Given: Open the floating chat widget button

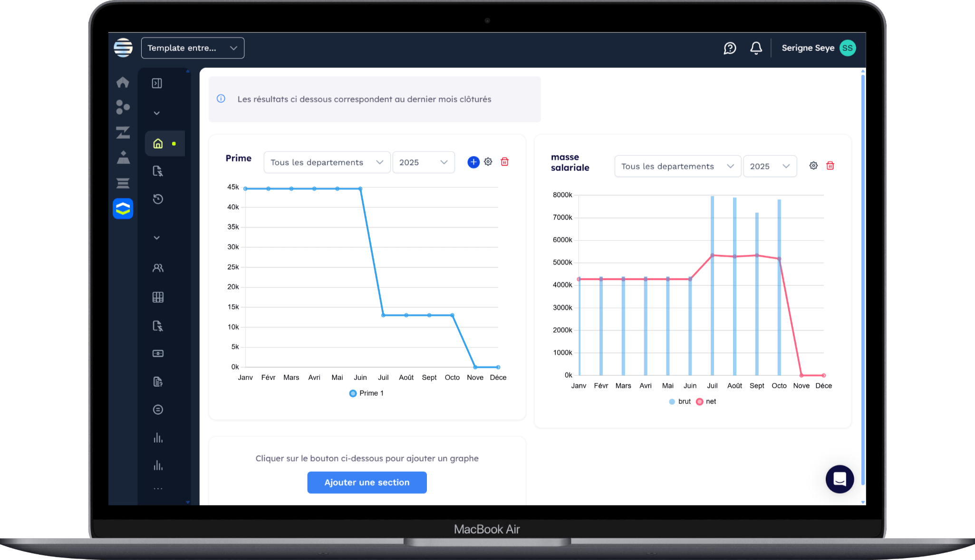Looking at the screenshot, I should [840, 479].
